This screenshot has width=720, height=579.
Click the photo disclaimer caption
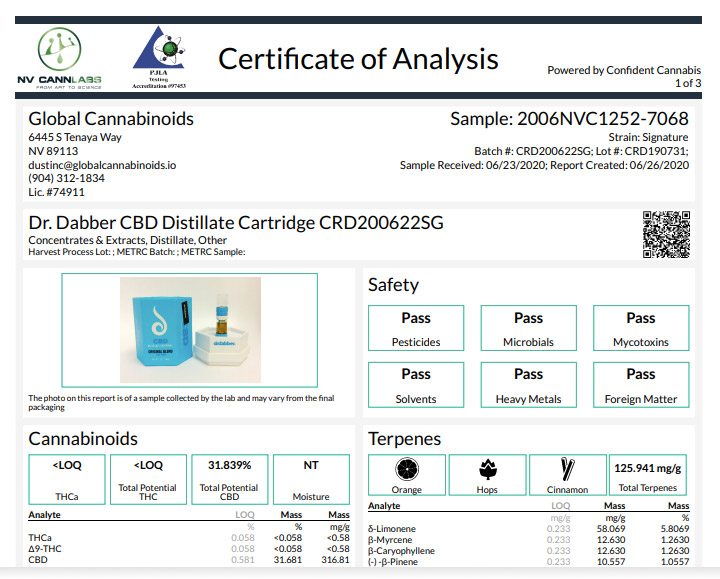(181, 403)
